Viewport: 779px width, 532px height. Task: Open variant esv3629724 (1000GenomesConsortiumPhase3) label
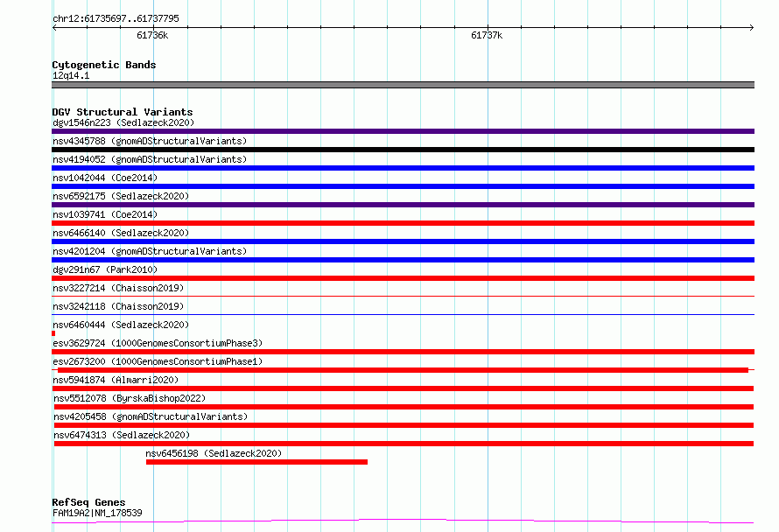point(158,343)
